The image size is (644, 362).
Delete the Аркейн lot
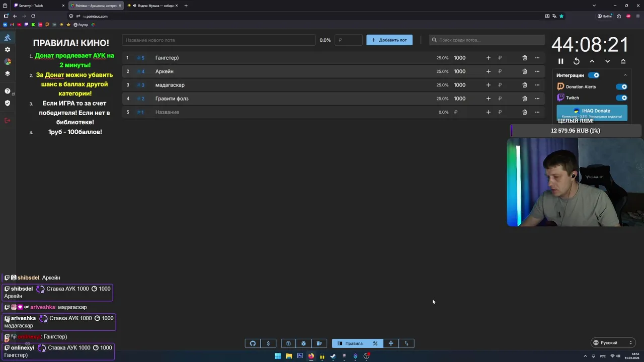point(525,71)
